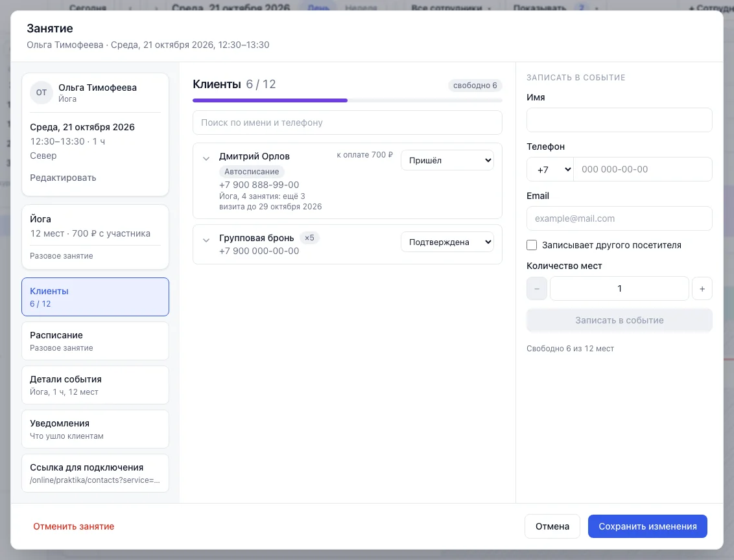Viewport: 734px width, 560px height.
Task: Focus the phone number input field
Action: (643, 169)
